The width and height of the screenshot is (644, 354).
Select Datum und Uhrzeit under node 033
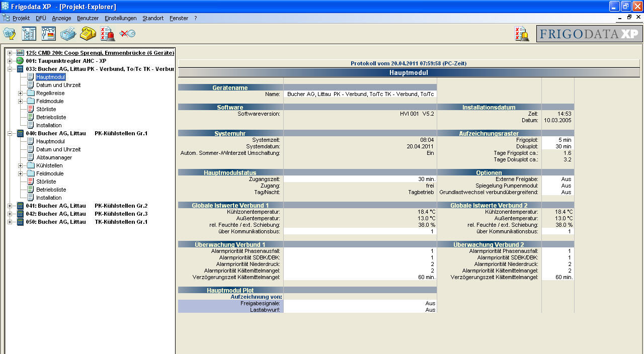tap(58, 85)
